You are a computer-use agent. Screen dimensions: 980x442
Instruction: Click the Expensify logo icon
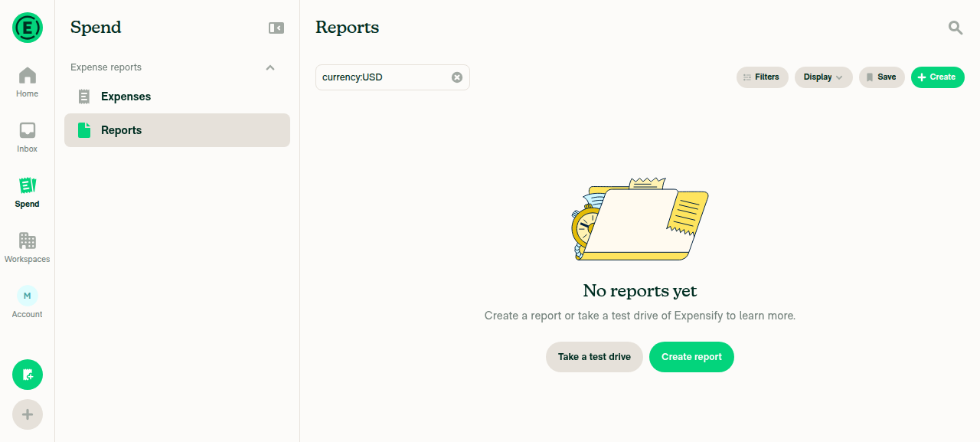click(x=28, y=28)
